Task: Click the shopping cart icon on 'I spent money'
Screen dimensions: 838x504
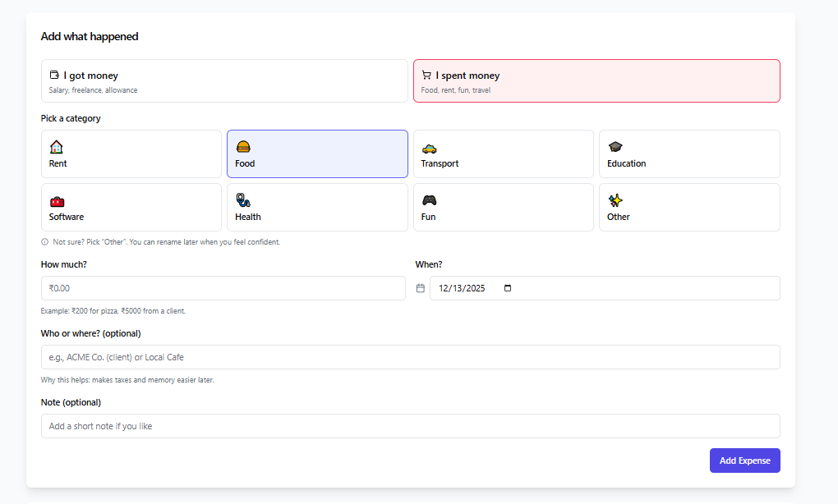Action: [x=426, y=75]
